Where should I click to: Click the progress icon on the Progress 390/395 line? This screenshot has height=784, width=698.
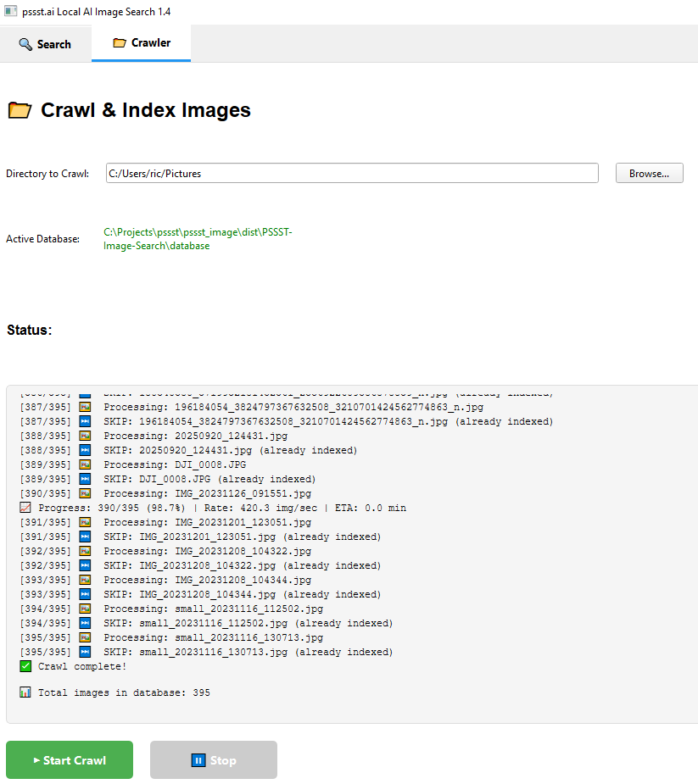pos(25,507)
